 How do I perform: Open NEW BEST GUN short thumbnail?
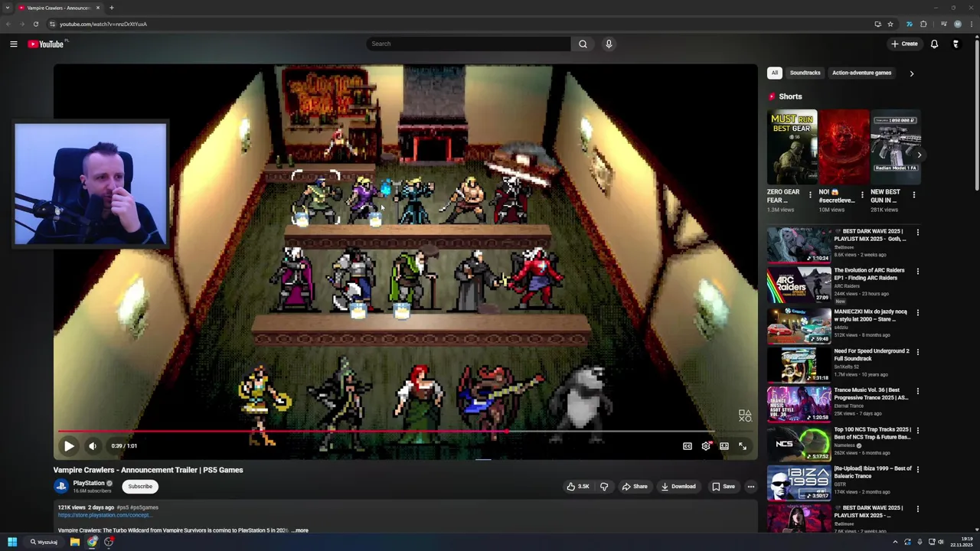click(896, 147)
